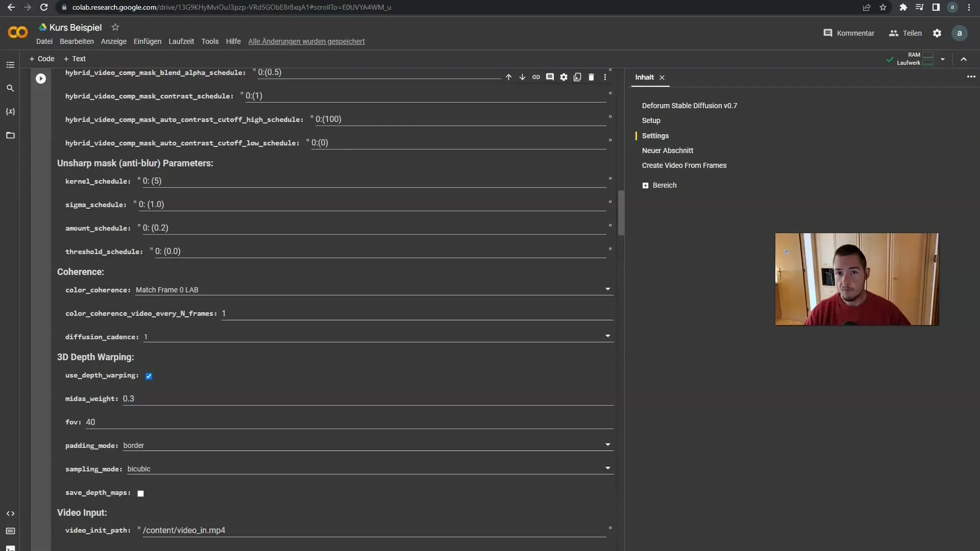This screenshot has width=980, height=551.
Task: Delete the cell with trash icon
Action: tap(591, 77)
